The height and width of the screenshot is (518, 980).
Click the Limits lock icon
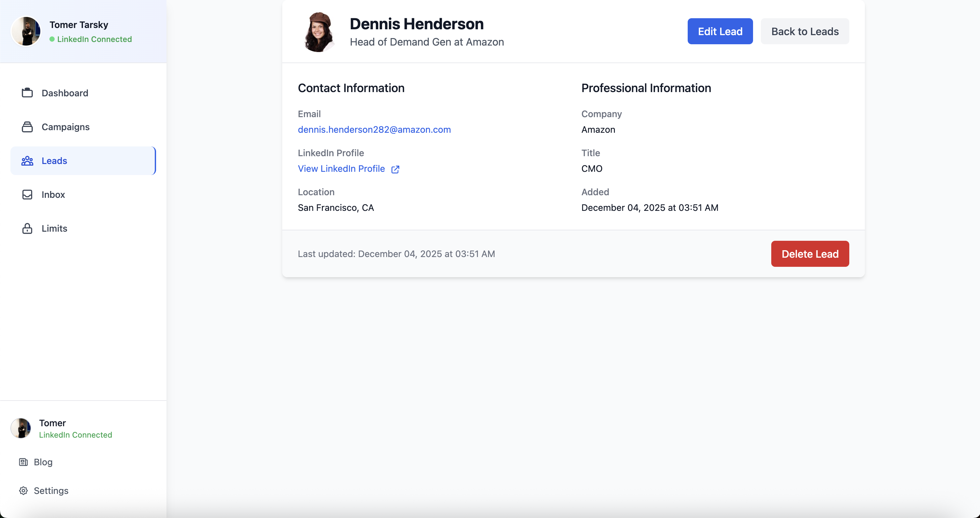point(27,228)
